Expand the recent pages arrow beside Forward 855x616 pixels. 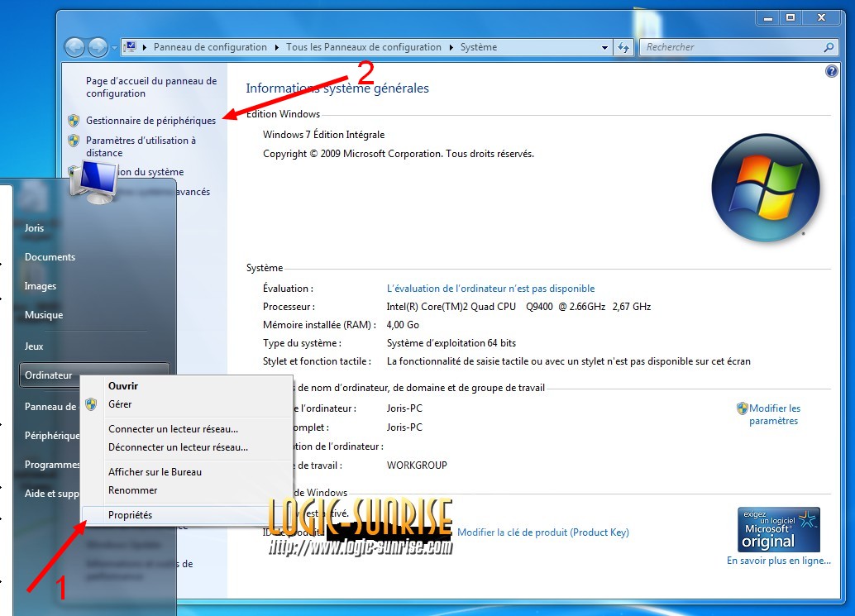click(114, 48)
